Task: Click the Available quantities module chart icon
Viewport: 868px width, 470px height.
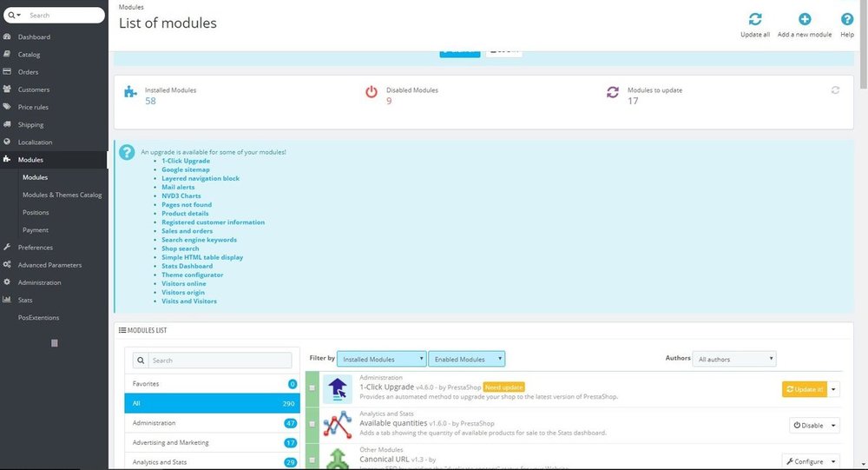Action: click(337, 425)
